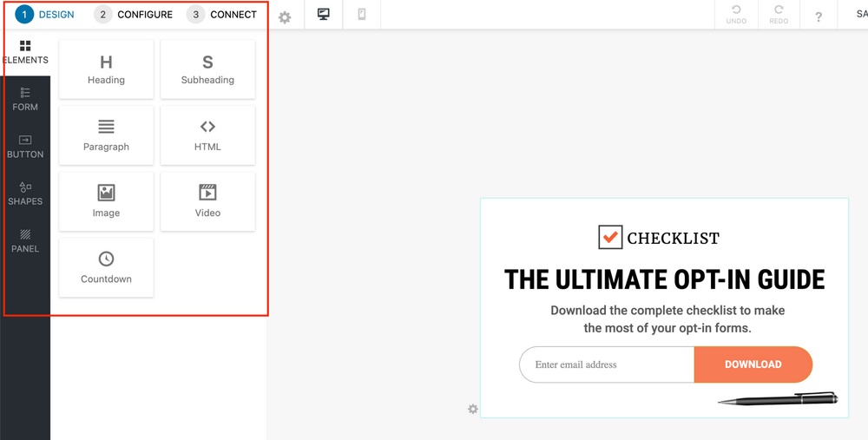Select the Elements sidebar tab

(25, 53)
